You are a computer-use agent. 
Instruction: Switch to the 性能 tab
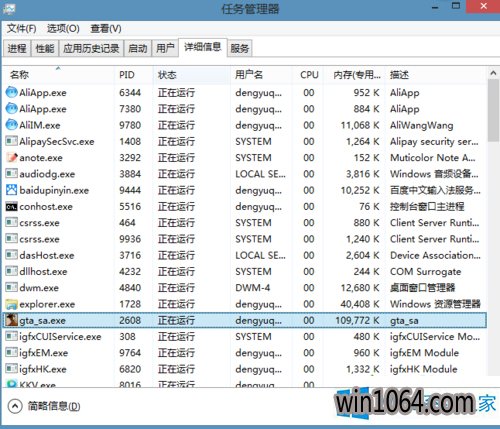pos(45,49)
